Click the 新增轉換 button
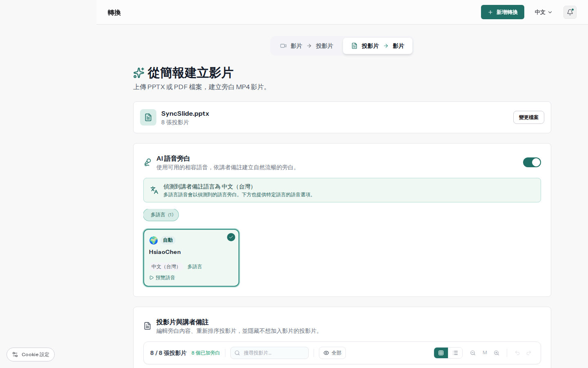 [x=502, y=12]
